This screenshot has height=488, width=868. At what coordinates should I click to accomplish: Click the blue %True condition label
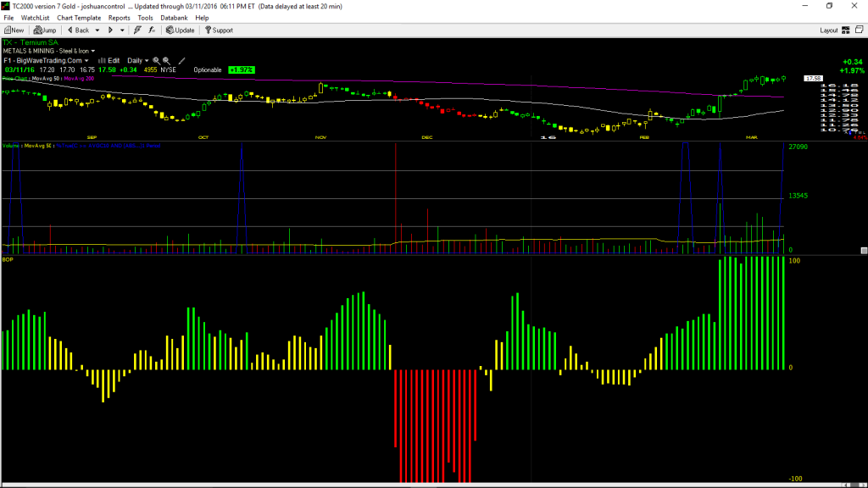coord(108,146)
